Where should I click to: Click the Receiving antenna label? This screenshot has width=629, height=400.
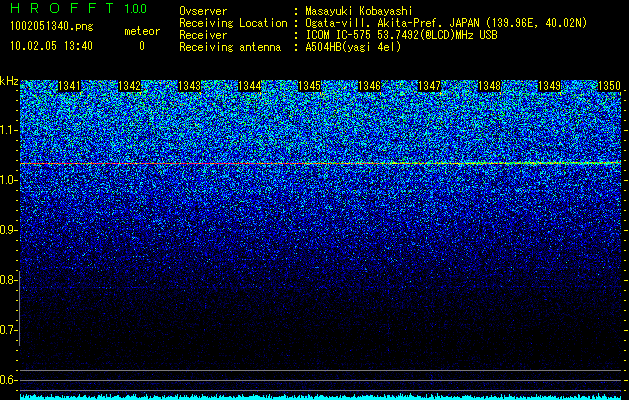tap(230, 47)
